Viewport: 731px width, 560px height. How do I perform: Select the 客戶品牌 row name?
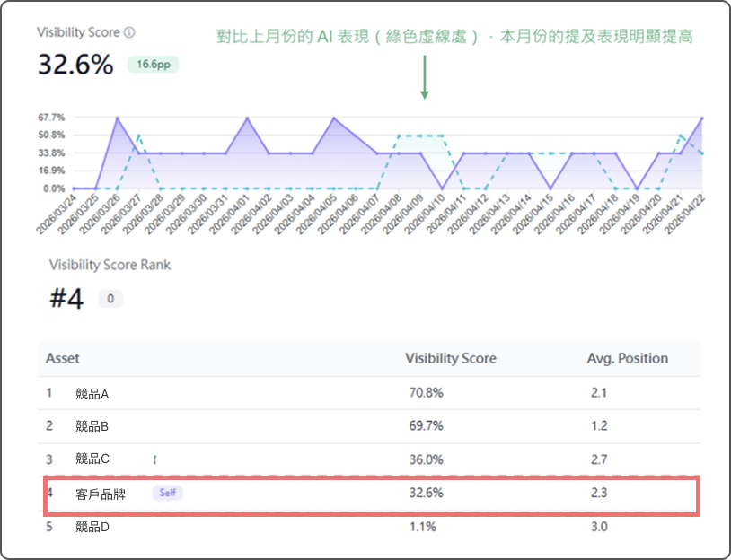click(x=101, y=494)
